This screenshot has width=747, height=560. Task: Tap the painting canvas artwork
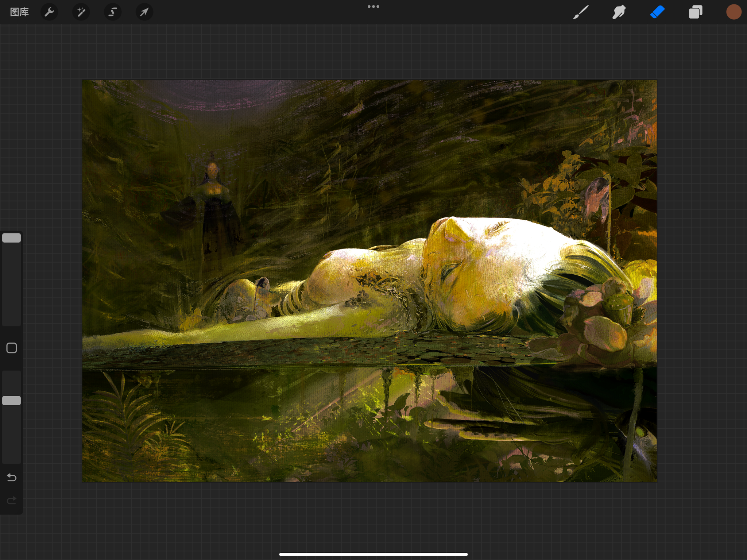369,281
